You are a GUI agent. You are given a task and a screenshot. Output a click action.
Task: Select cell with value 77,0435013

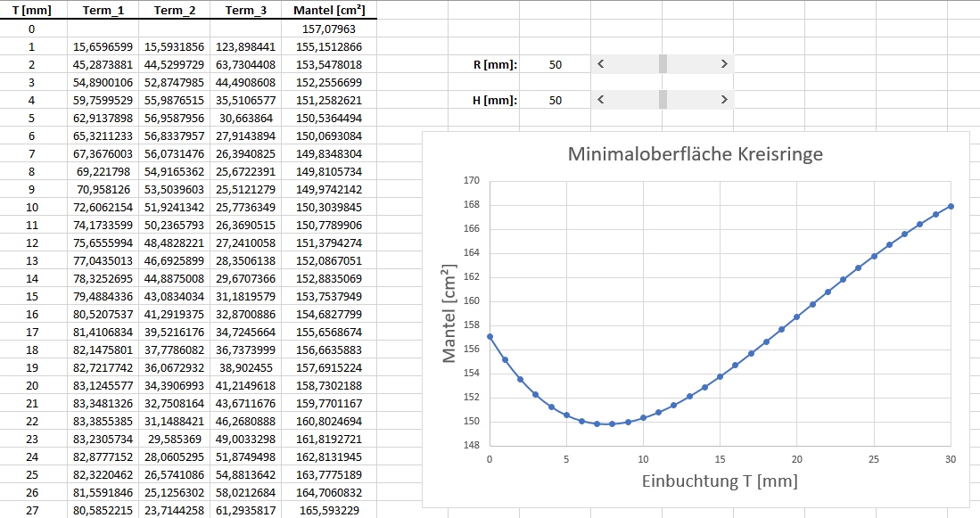(103, 260)
